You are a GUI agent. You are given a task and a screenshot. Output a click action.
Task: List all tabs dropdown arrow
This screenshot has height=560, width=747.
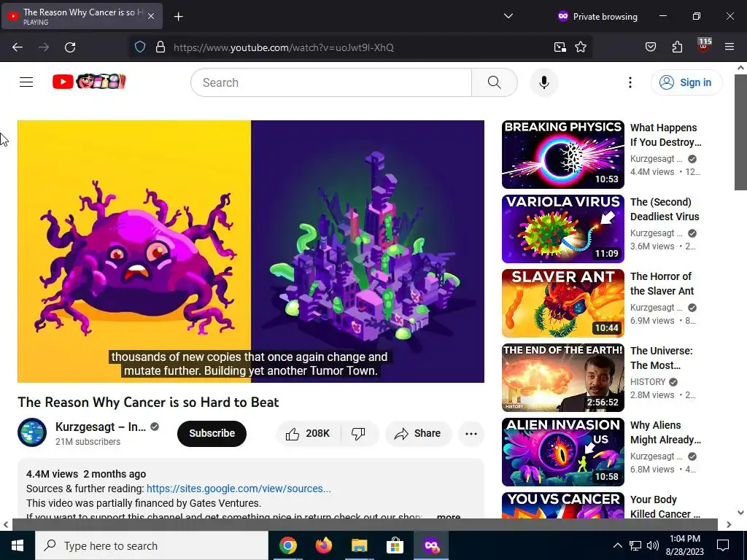click(x=508, y=16)
